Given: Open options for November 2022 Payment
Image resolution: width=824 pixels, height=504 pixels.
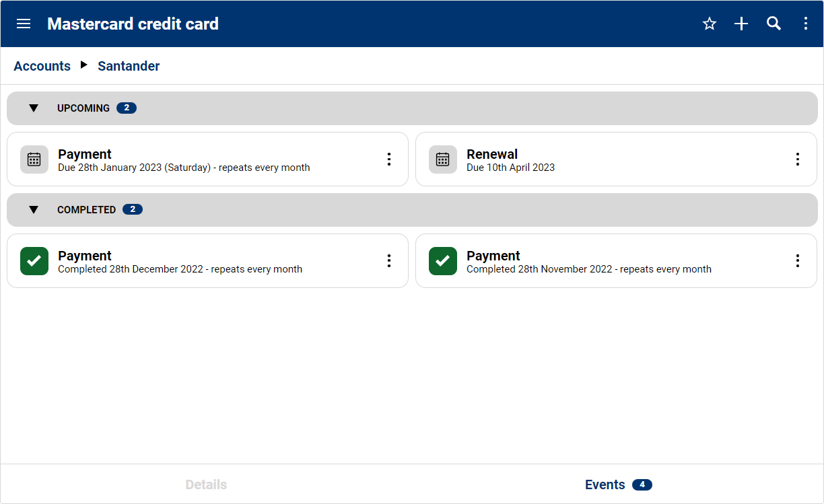Looking at the screenshot, I should tap(798, 261).
